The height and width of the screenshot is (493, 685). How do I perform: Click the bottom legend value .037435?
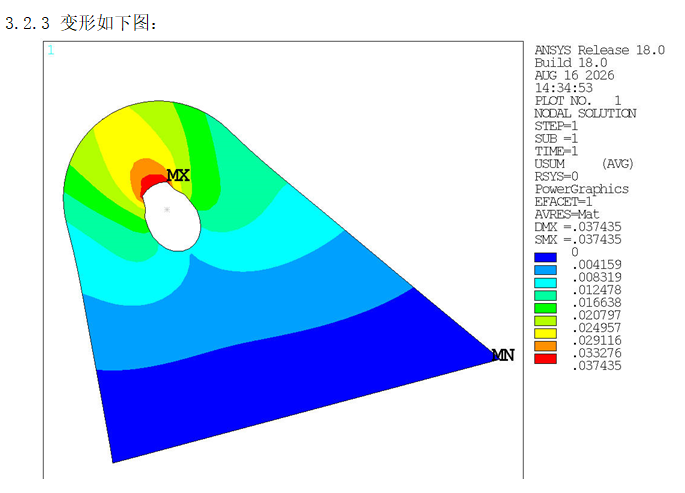tap(597, 366)
